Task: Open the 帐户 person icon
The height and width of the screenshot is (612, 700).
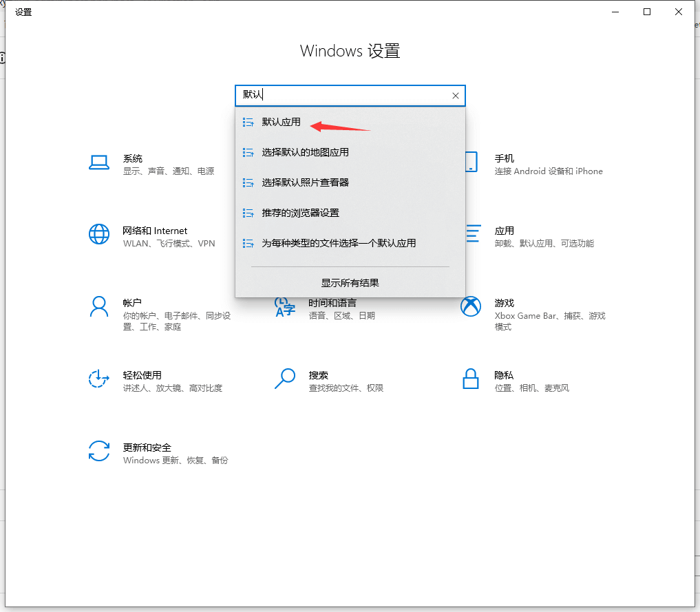Action: coord(98,306)
